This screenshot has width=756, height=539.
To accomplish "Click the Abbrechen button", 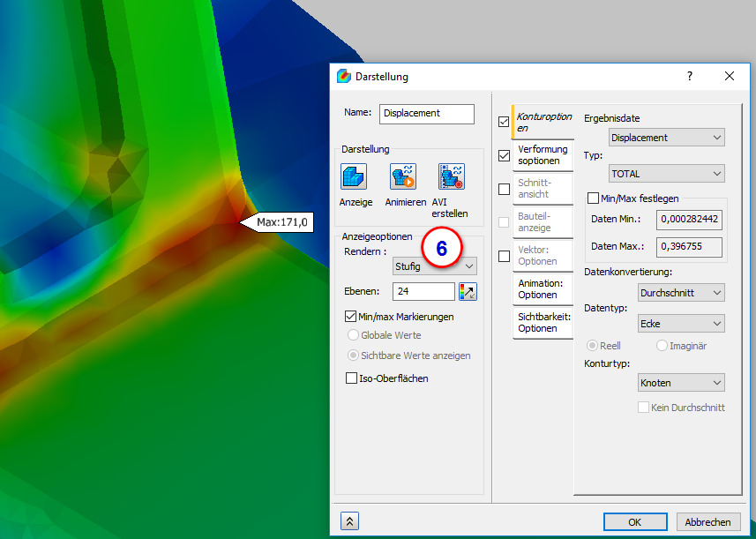I will 707,522.
